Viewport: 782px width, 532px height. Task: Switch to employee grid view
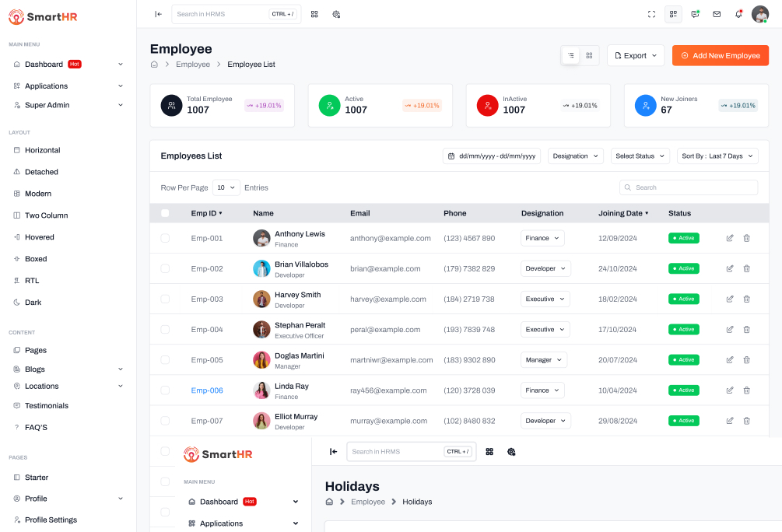tap(589, 55)
